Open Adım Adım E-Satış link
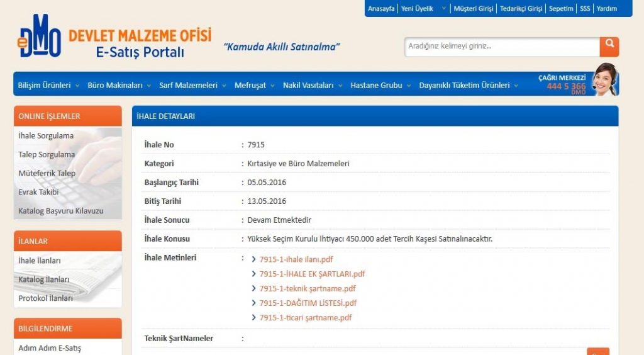 point(50,348)
